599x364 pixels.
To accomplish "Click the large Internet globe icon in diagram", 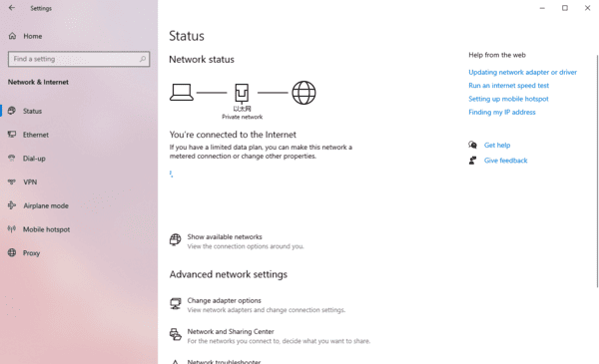I will point(303,93).
